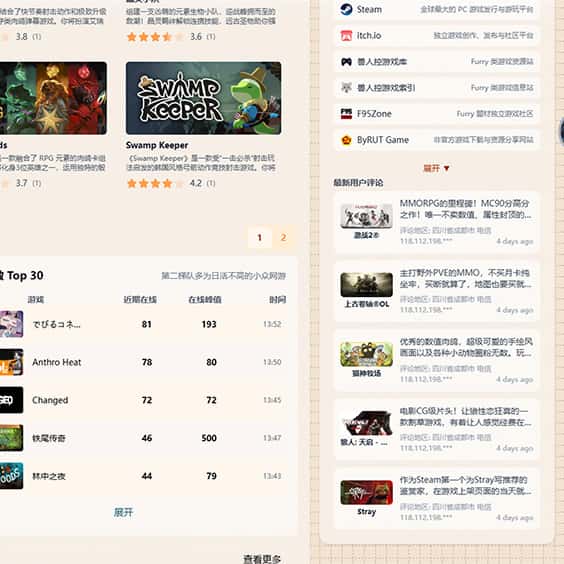Select Anthro Heat game name

[56, 362]
